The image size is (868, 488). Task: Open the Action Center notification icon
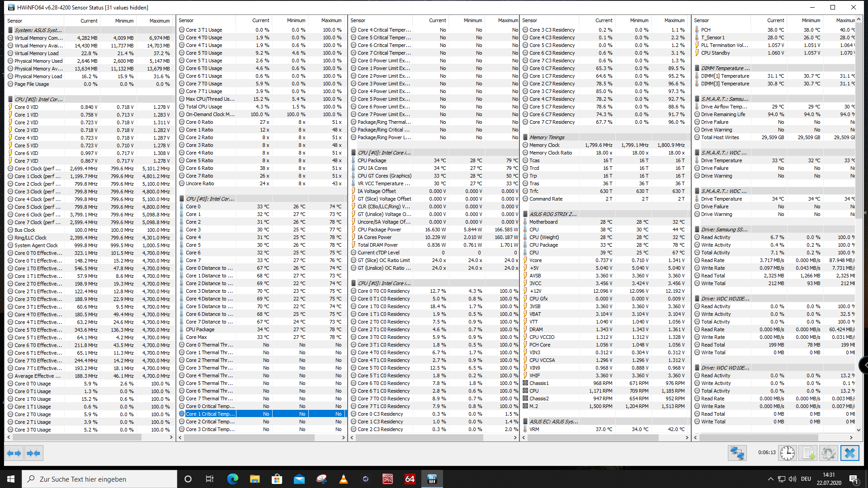[854, 479]
